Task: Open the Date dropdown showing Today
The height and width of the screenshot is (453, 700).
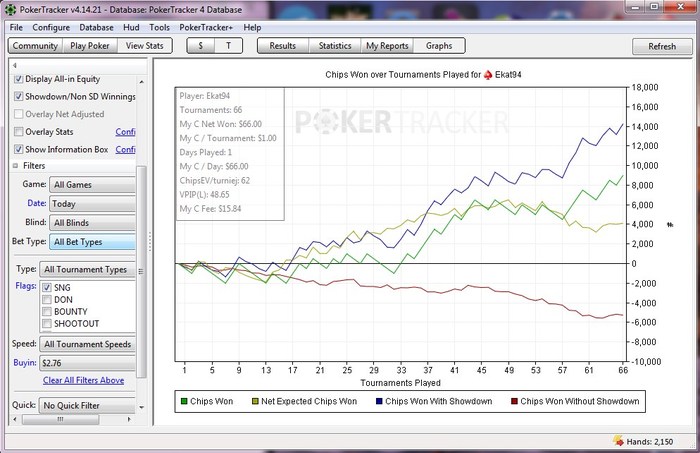Action: click(92, 204)
